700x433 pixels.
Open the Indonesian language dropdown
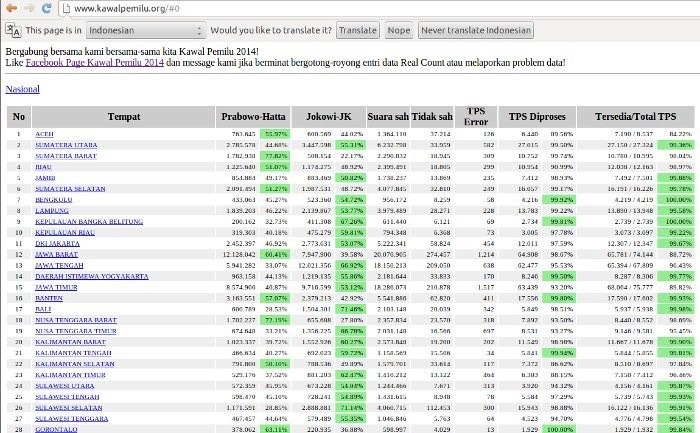[x=152, y=30]
